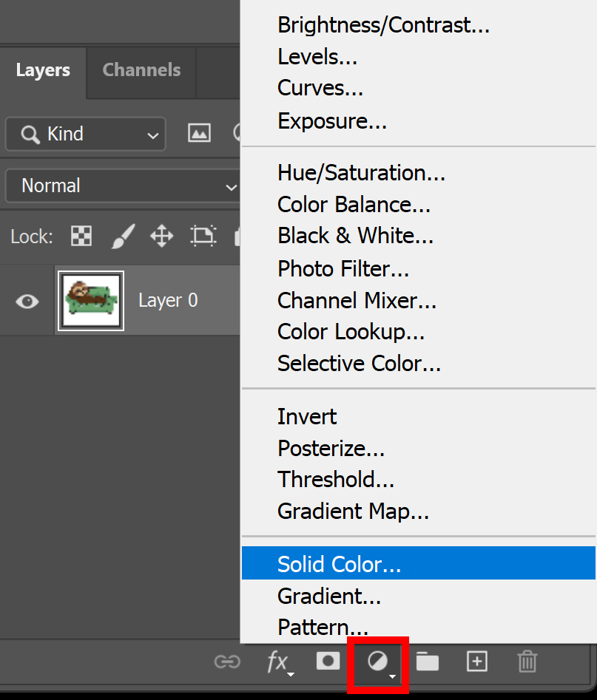Hide Layer 0 using the eye icon

pyautogui.click(x=27, y=301)
